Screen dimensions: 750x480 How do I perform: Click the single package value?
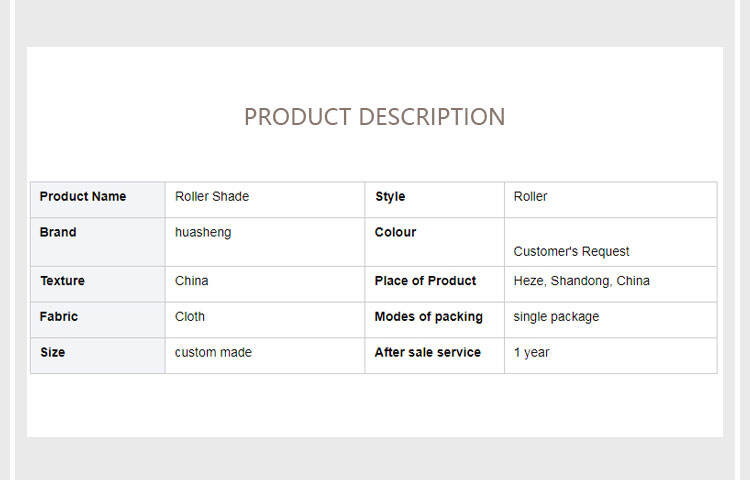point(556,317)
